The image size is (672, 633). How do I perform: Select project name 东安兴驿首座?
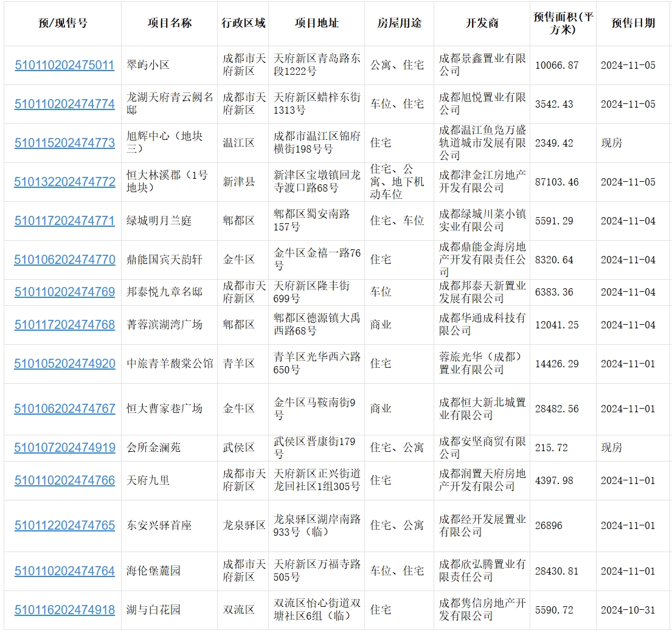coord(159,525)
